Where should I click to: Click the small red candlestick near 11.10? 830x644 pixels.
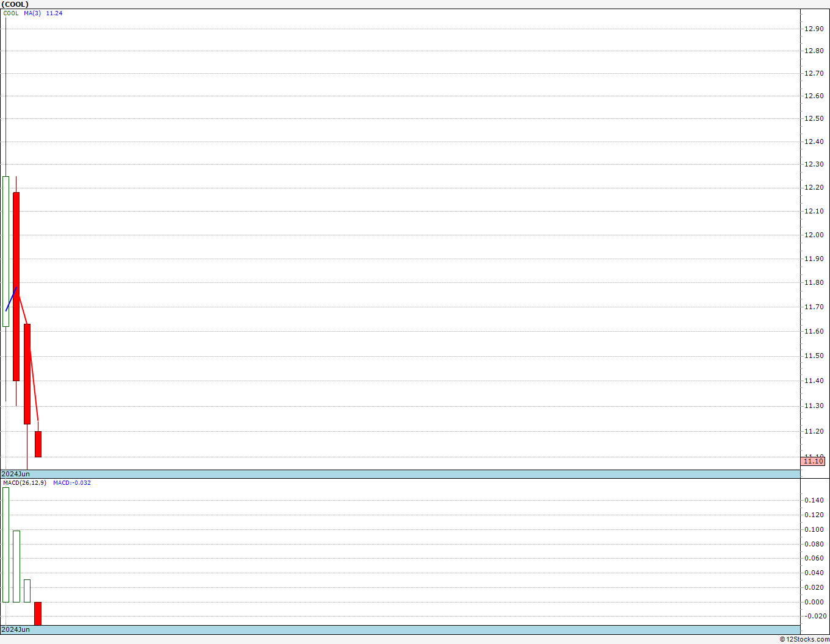point(38,444)
